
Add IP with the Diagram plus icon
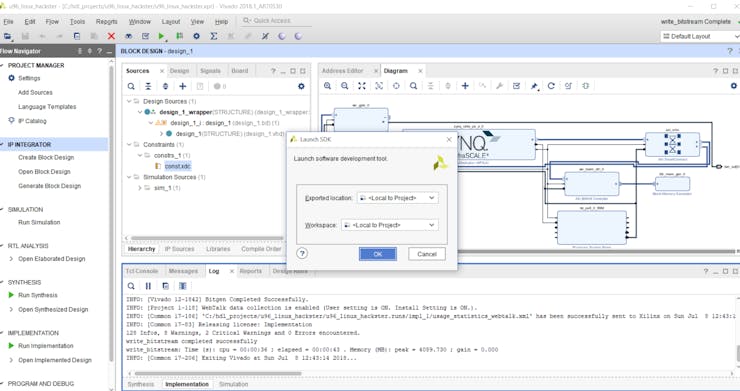(465, 85)
